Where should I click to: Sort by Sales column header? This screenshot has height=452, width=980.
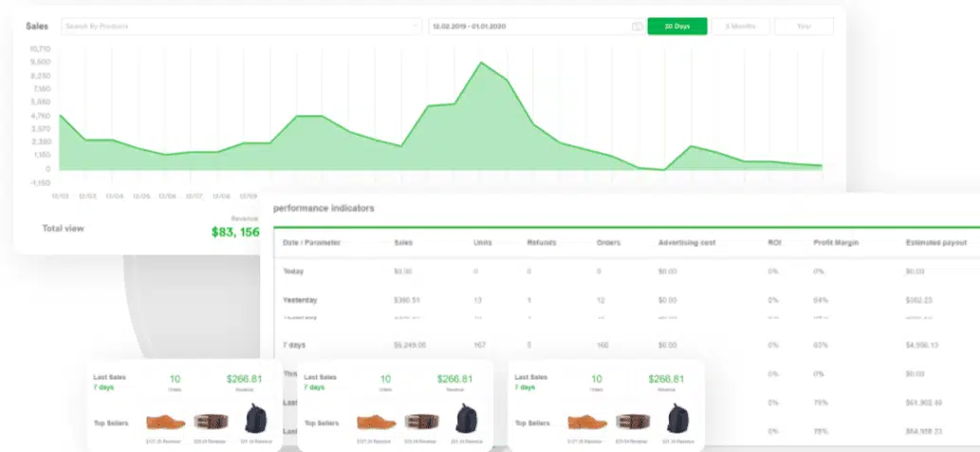point(403,242)
